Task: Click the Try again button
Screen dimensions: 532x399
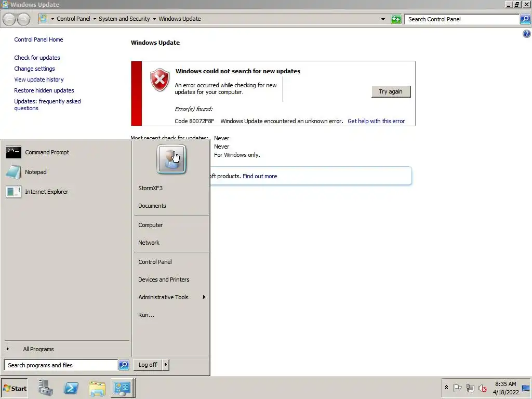Action: [391, 91]
